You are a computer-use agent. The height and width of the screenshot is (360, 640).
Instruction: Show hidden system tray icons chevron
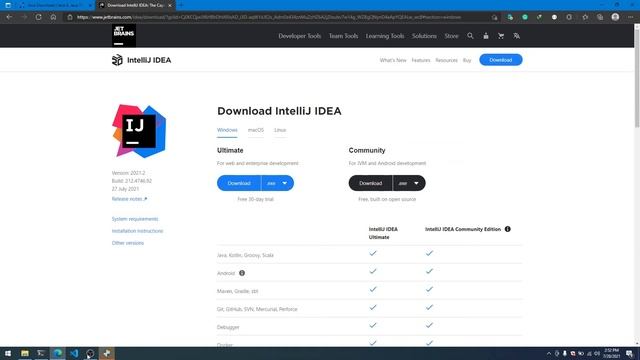pyautogui.click(x=549, y=353)
